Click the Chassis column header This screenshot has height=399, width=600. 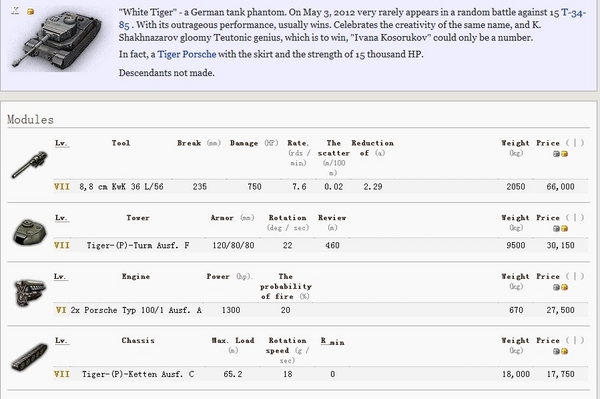coord(138,340)
